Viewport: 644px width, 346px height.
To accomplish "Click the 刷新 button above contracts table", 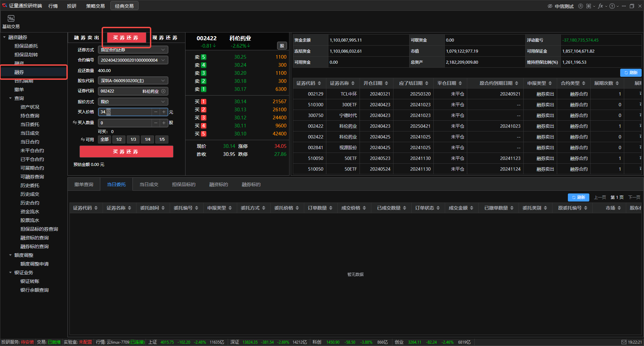I will point(631,73).
